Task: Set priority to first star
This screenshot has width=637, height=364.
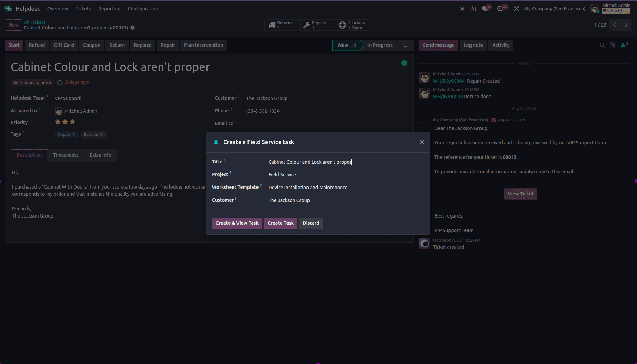Action: [58, 122]
